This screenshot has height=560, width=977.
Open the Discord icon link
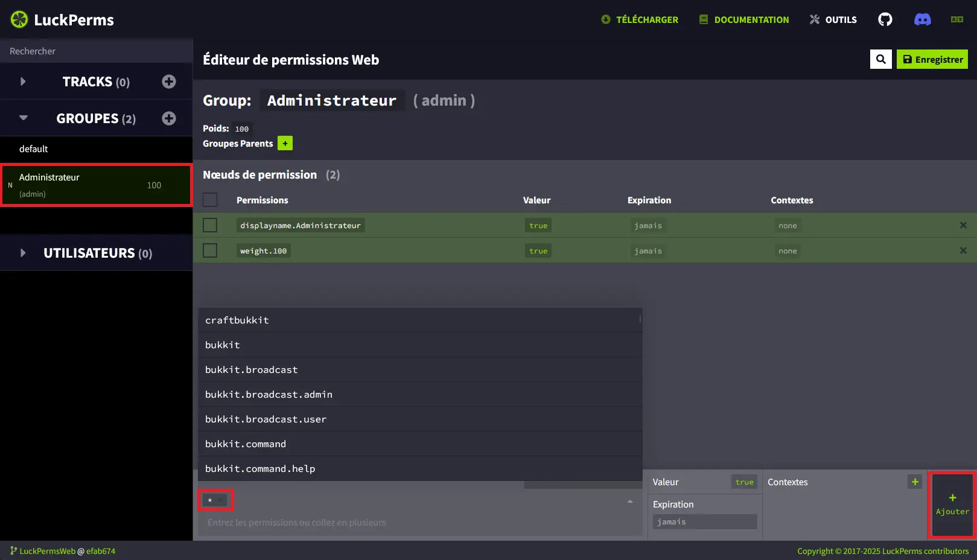pyautogui.click(x=922, y=19)
